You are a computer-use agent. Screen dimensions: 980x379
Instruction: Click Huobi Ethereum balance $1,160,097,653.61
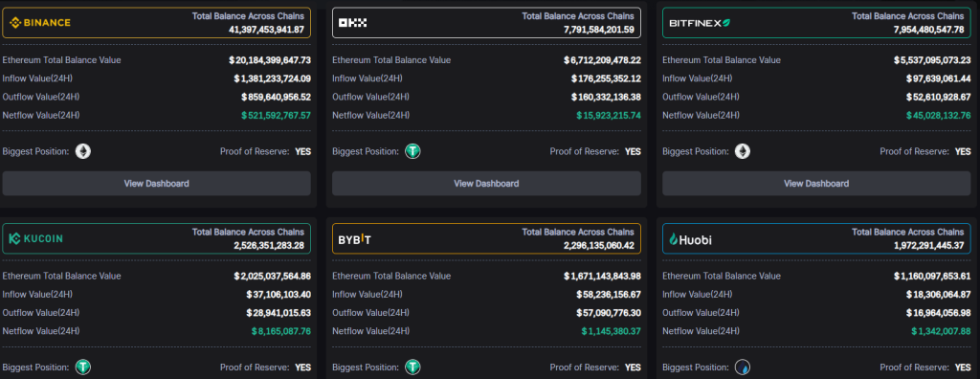[932, 277]
